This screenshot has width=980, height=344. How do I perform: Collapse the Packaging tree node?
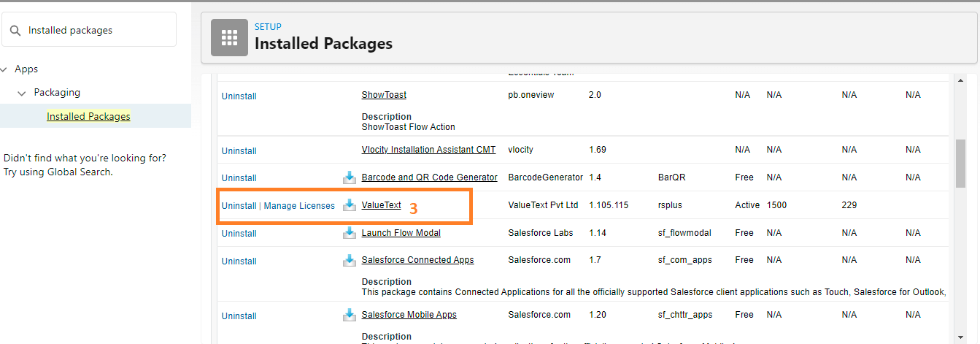point(22,93)
